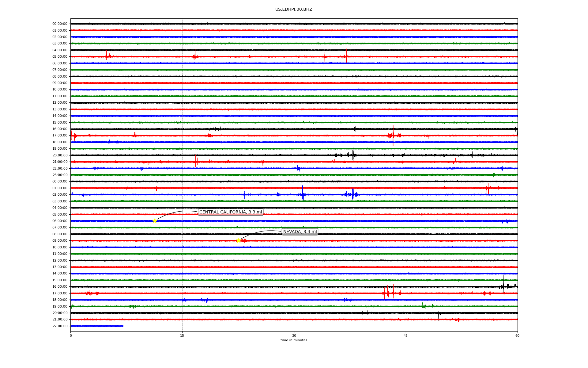Viewport: 588px width, 368px height.
Task: Click the first 16:00:00 row label
Action: [60, 129]
